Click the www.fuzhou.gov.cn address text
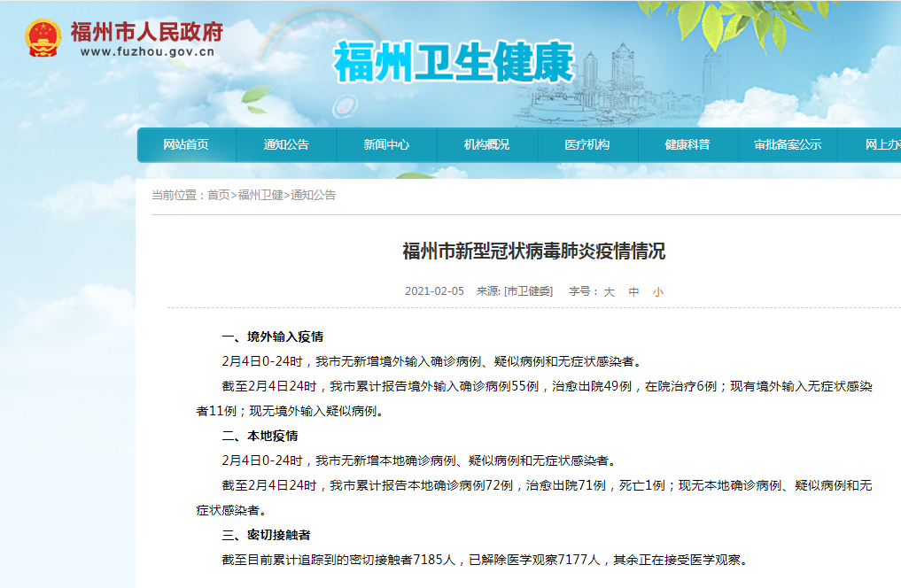This screenshot has height=588, width=901. [148, 51]
